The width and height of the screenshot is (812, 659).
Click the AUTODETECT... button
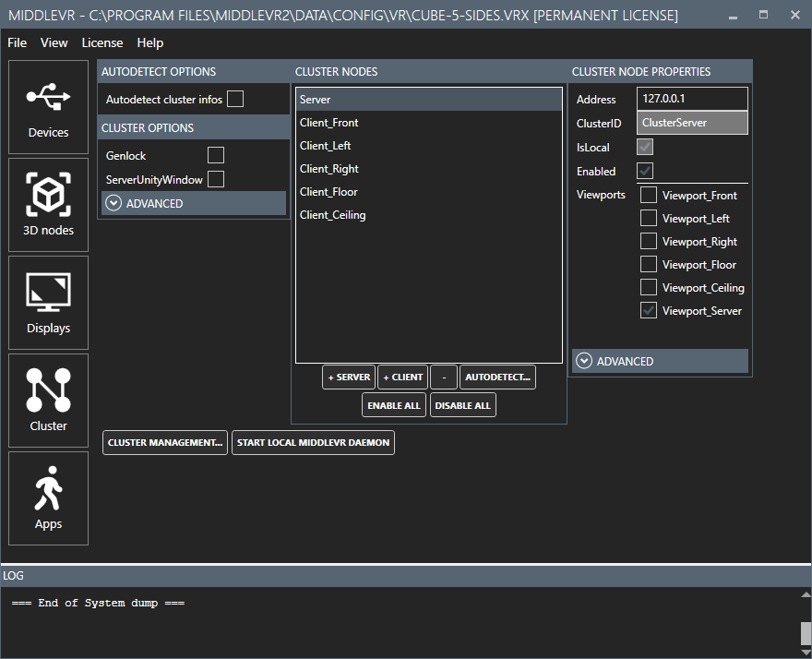click(497, 377)
